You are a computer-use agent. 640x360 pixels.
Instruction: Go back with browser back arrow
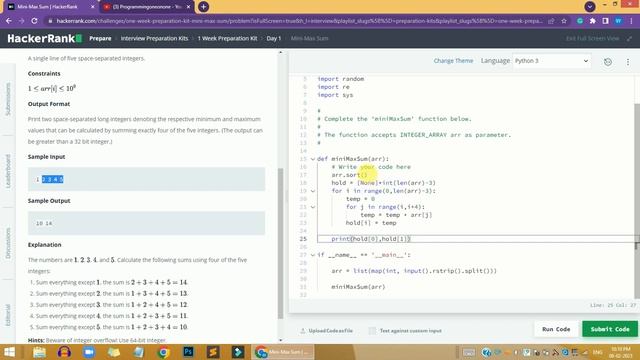coord(9,21)
